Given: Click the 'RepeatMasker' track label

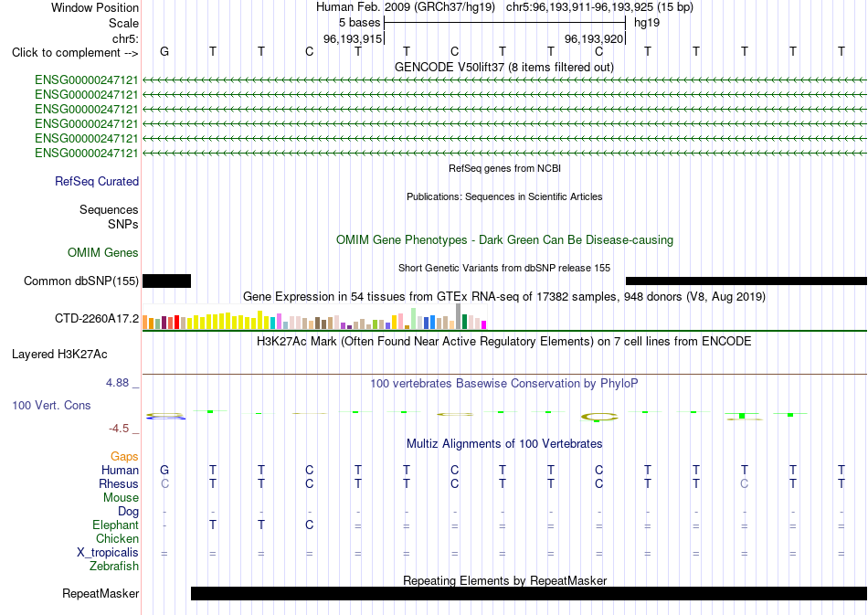Looking at the screenshot, I should [x=101, y=593].
